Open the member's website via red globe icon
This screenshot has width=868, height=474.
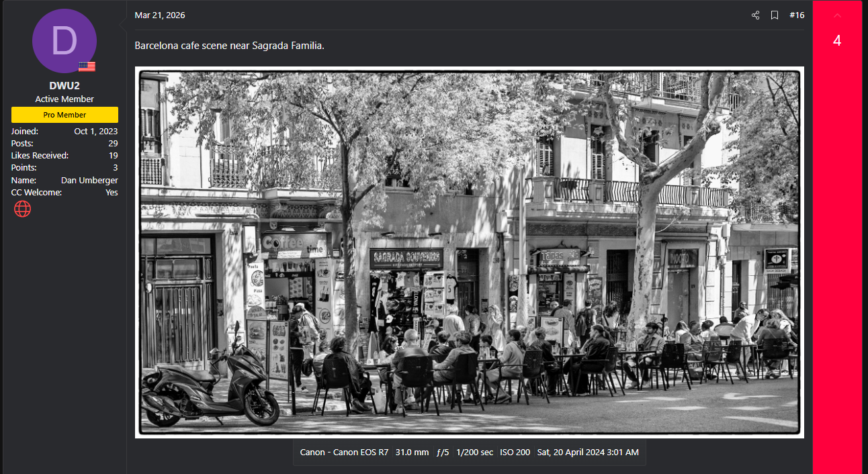point(23,209)
